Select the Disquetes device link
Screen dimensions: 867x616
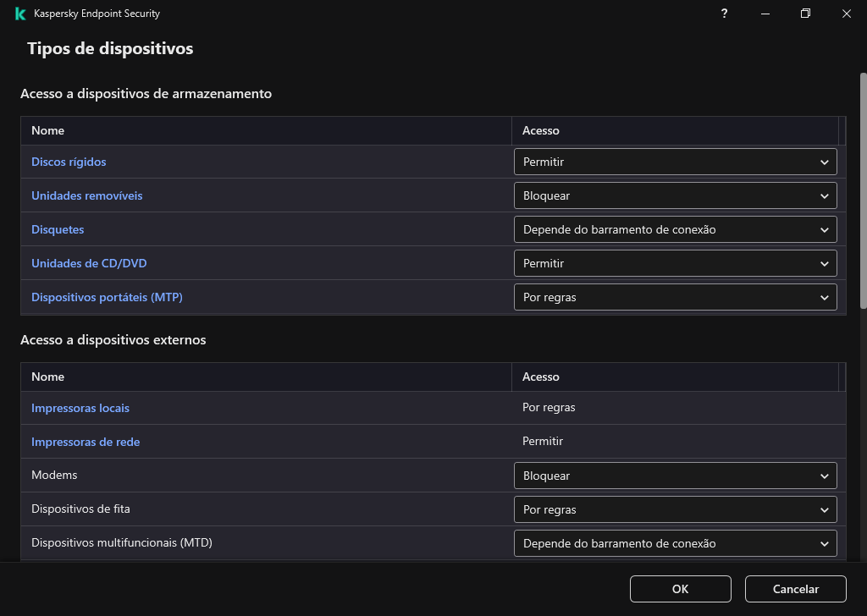click(58, 229)
